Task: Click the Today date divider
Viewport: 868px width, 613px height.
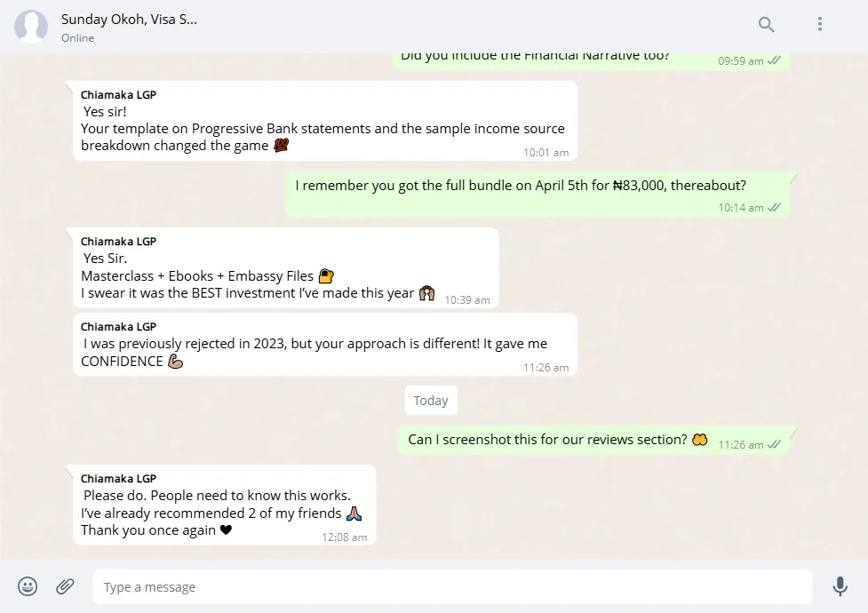Action: coord(431,401)
